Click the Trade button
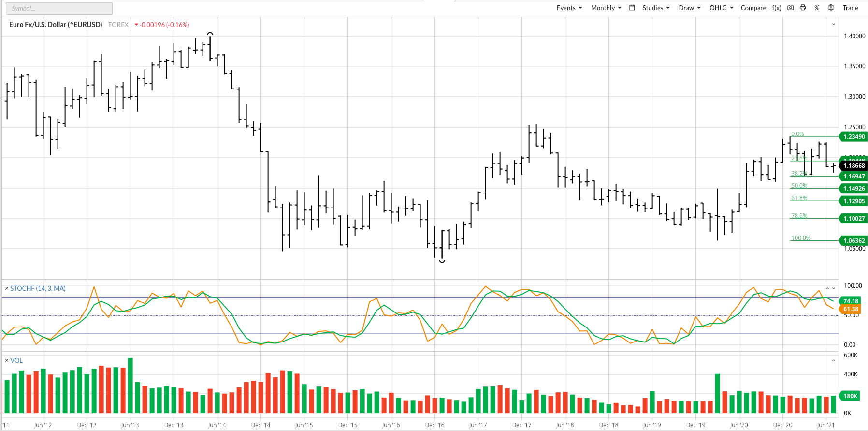This screenshot has height=431, width=868. (x=850, y=8)
